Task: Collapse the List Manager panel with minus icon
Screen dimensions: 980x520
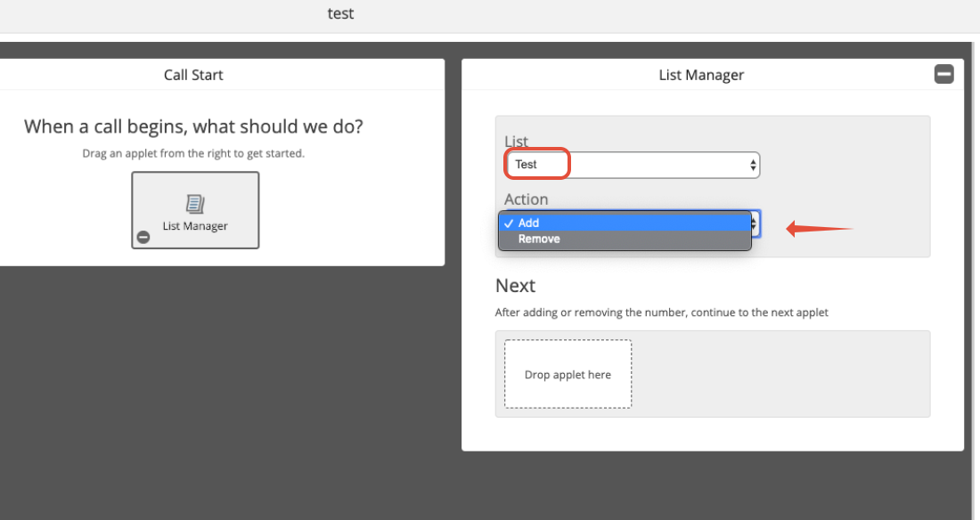Action: point(943,75)
